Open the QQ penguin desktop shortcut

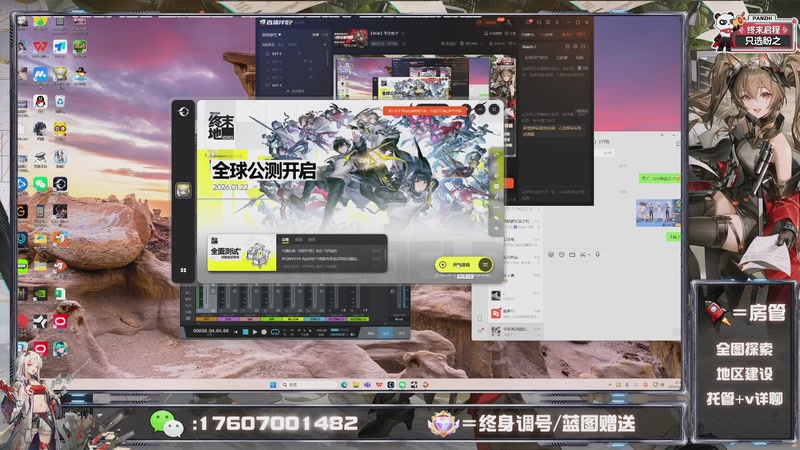[40, 102]
